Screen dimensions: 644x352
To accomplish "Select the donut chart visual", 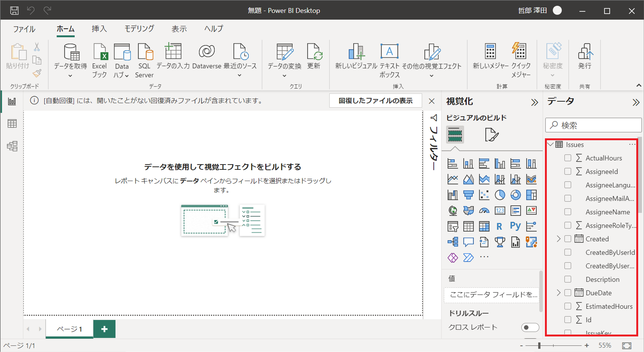I will click(516, 195).
